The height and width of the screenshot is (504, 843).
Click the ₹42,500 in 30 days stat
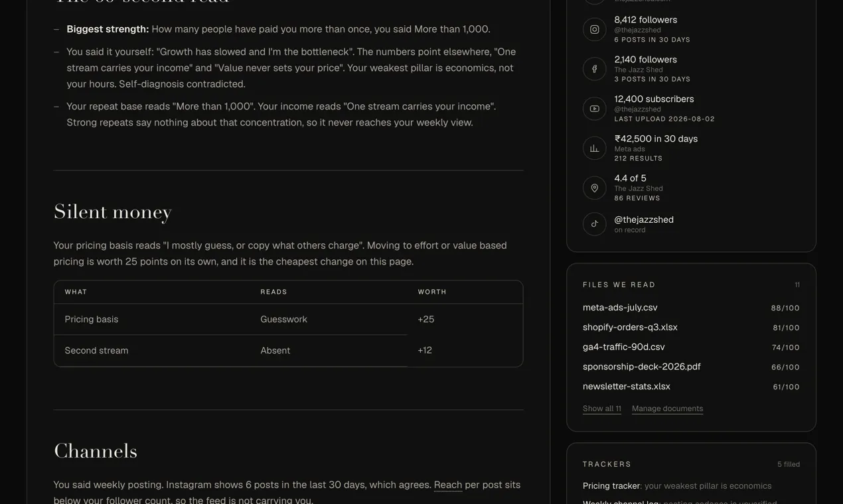pyautogui.click(x=656, y=139)
